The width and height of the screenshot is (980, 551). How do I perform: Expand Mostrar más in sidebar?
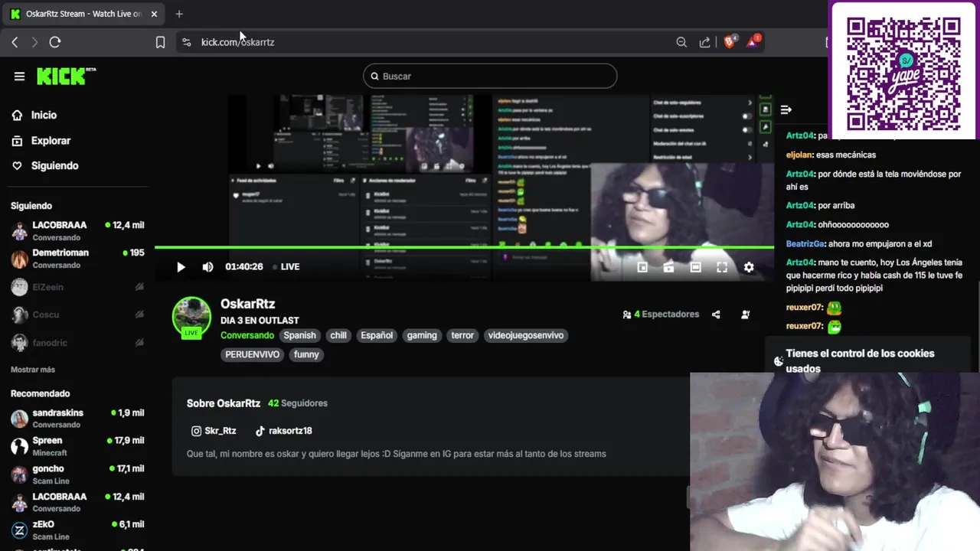[33, 370]
